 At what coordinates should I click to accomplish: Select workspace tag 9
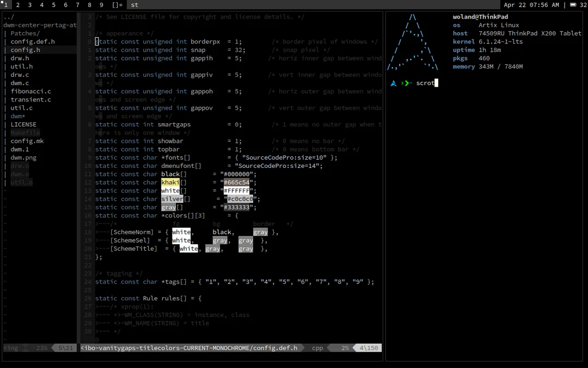[101, 5]
